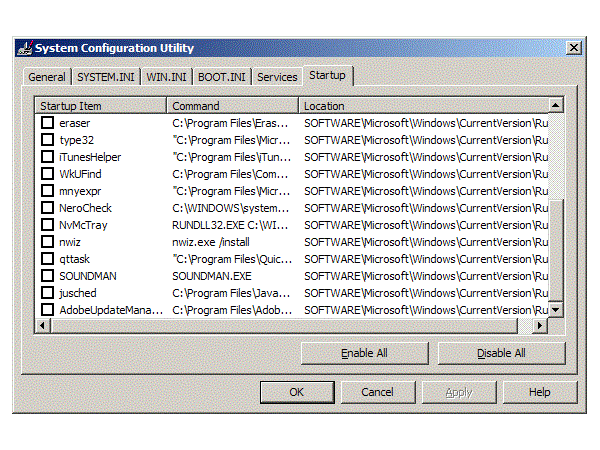Screen dimensions: 600x450
Task: Click the horizontal scrollbar right arrow
Action: click(x=540, y=326)
